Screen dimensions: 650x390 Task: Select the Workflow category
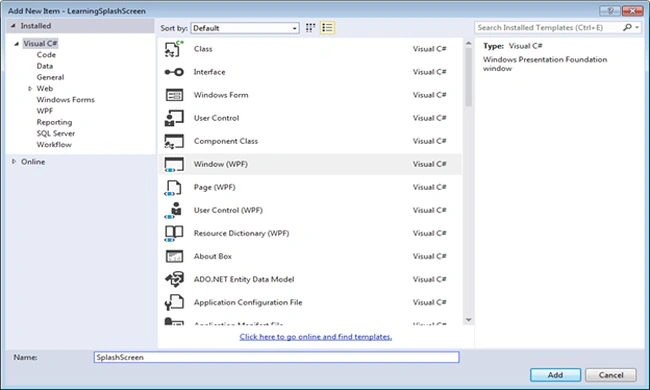coord(54,145)
